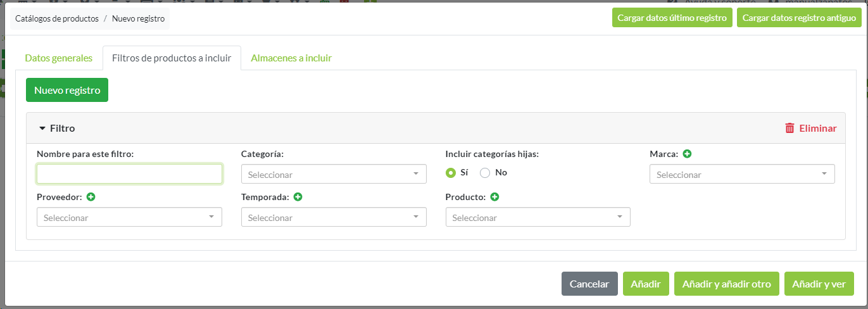Image resolution: width=868 pixels, height=309 pixels.
Task: Switch to the Datos generales tab
Action: pyautogui.click(x=58, y=58)
